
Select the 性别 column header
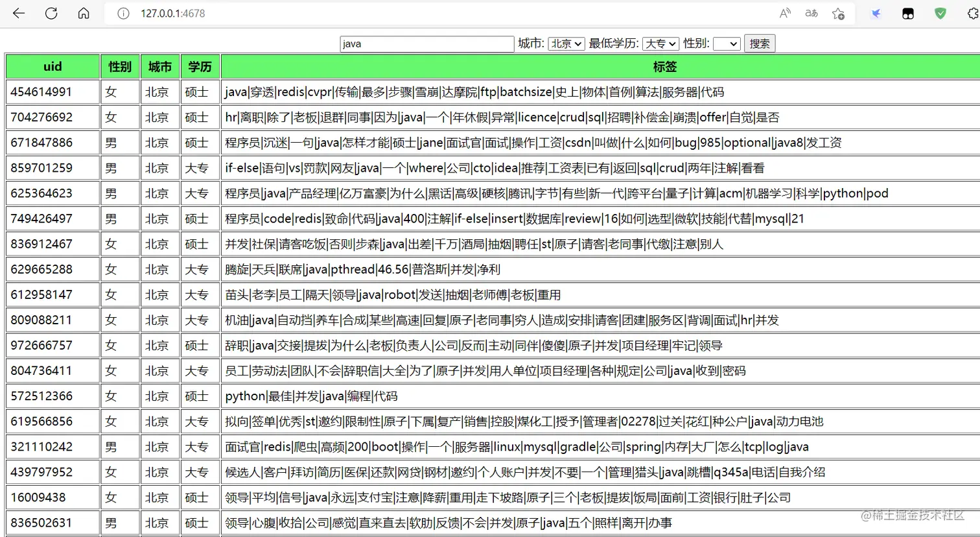[x=120, y=66]
